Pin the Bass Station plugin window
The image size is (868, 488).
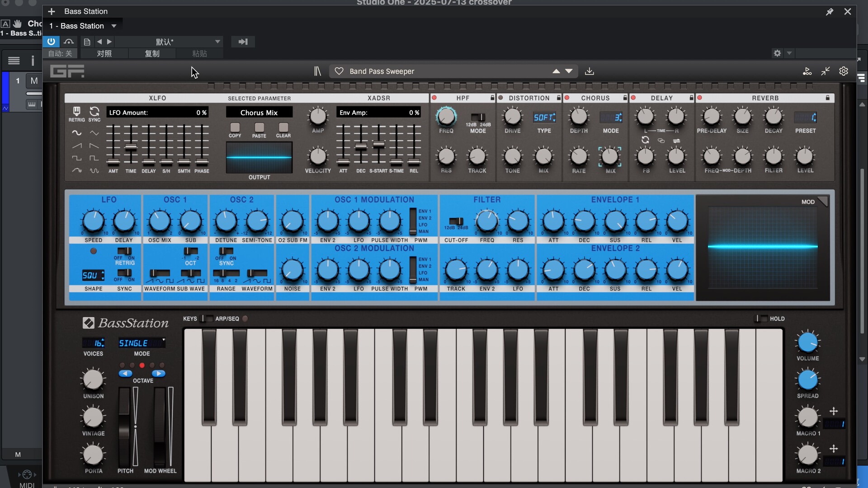pos(830,12)
